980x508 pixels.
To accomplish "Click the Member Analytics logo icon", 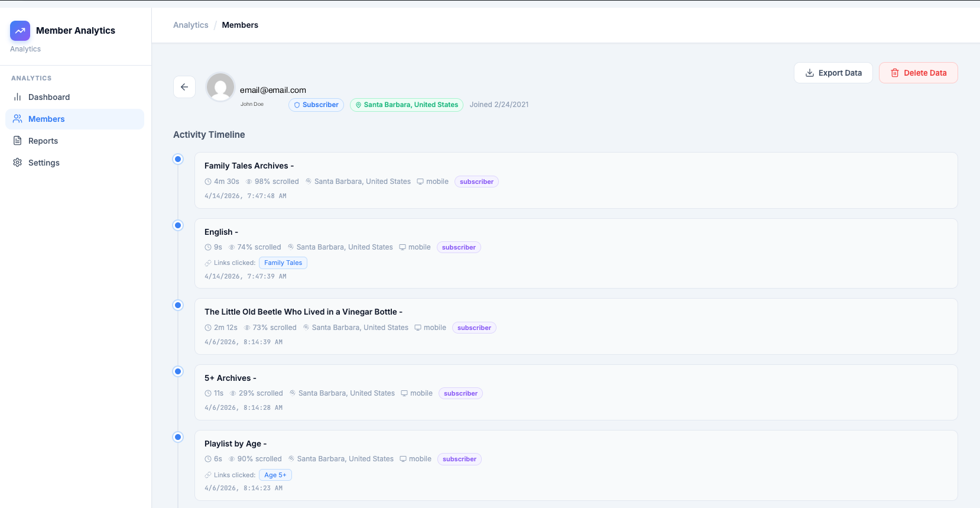I will coord(20,31).
